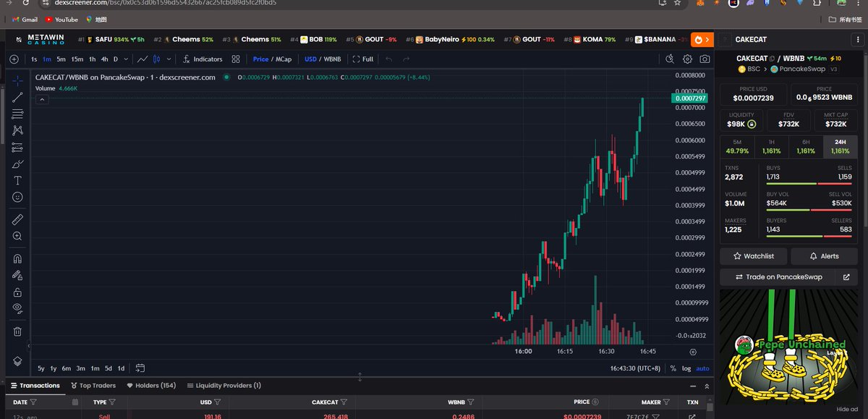Toggle chart between Price and MCap

click(272, 59)
